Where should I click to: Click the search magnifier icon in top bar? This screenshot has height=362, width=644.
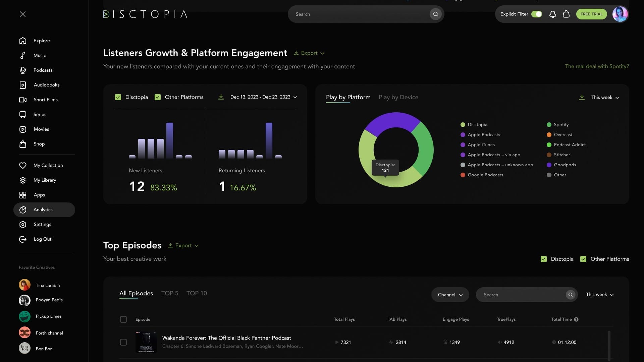pos(435,14)
